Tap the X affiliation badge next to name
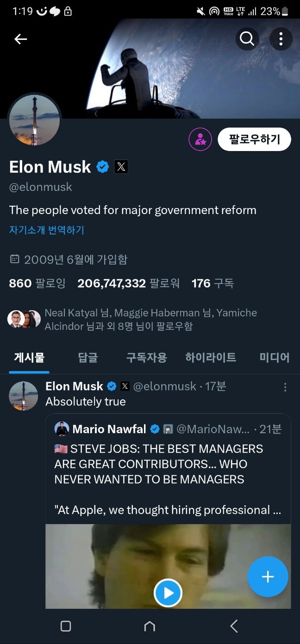The height and width of the screenshot is (644, 300). pyautogui.click(x=121, y=167)
